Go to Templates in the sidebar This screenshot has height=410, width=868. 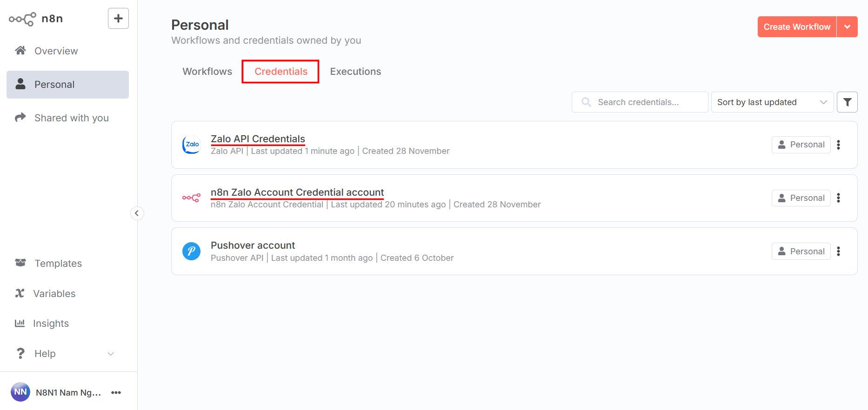pyautogui.click(x=58, y=264)
